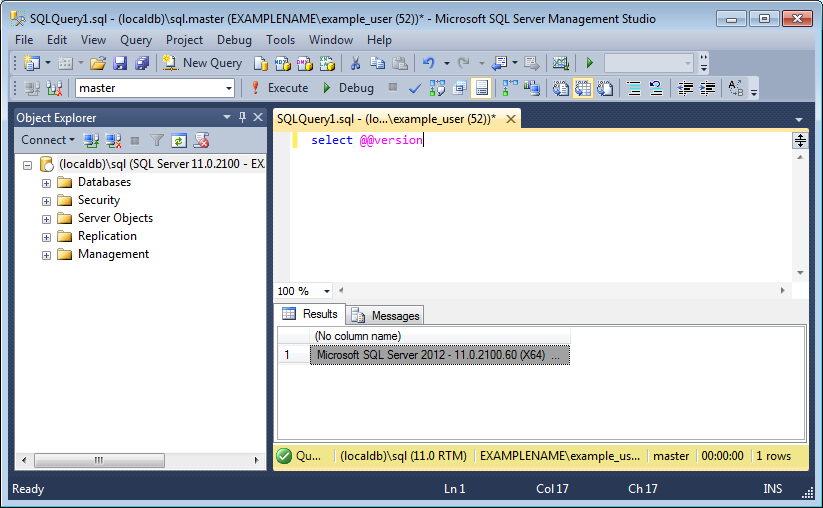
Task: Click the Open File folder icon
Action: [x=98, y=64]
